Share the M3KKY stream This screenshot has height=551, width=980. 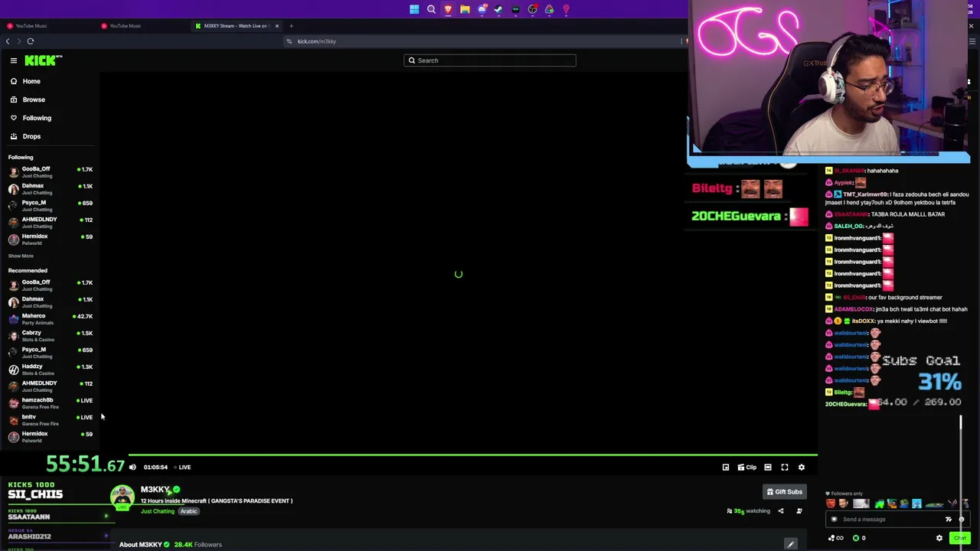pyautogui.click(x=781, y=511)
